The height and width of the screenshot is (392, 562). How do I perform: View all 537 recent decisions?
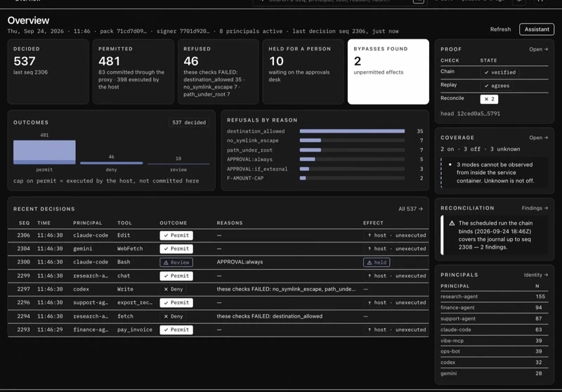coord(410,209)
